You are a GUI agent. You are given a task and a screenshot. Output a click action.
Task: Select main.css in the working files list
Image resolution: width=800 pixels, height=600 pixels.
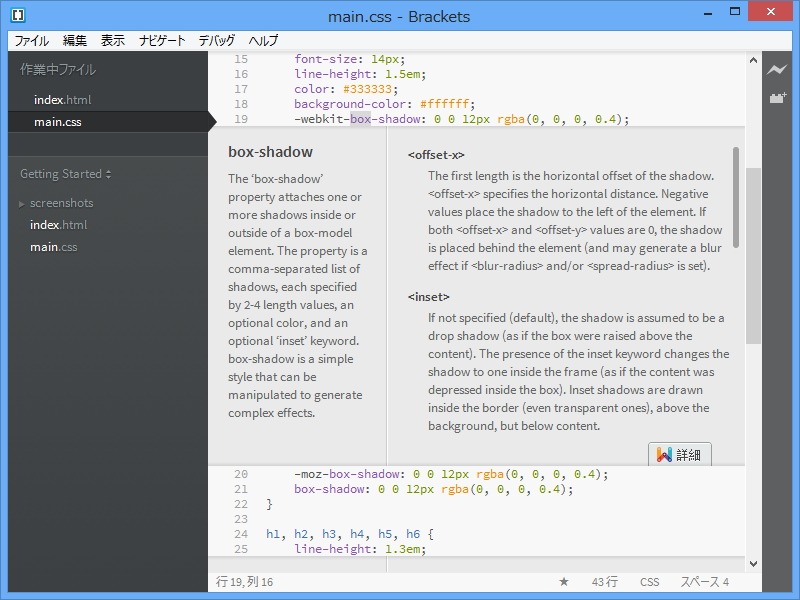58,122
